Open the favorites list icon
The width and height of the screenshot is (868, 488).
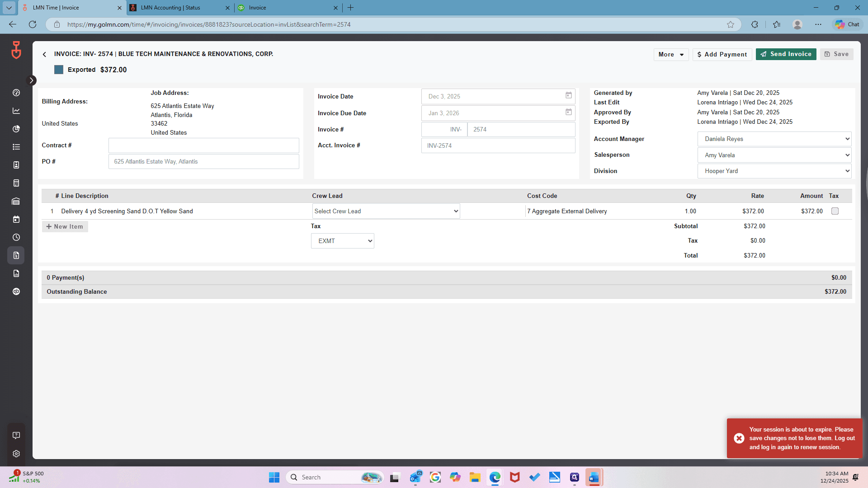(777, 24)
